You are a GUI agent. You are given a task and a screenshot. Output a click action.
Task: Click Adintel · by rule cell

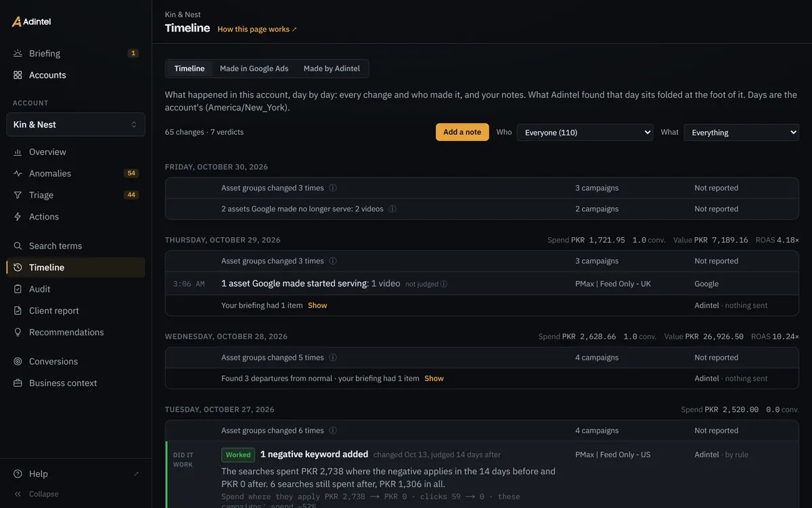721,455
